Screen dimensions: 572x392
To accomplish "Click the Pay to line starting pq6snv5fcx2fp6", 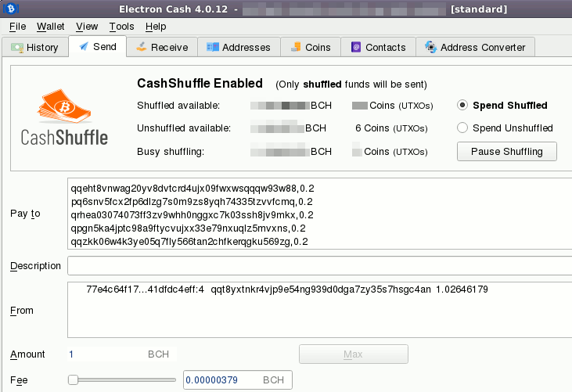I will click(192, 202).
